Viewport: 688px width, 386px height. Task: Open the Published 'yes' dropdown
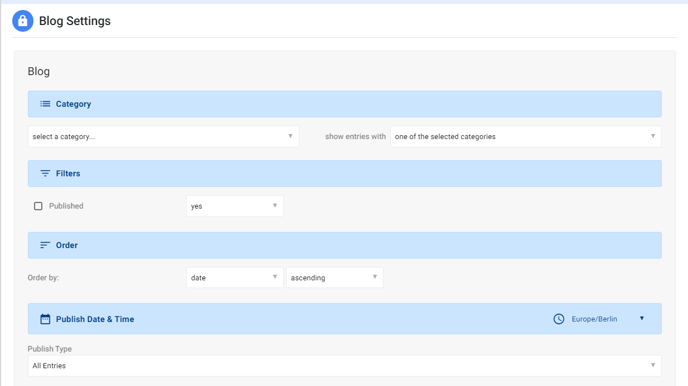235,206
